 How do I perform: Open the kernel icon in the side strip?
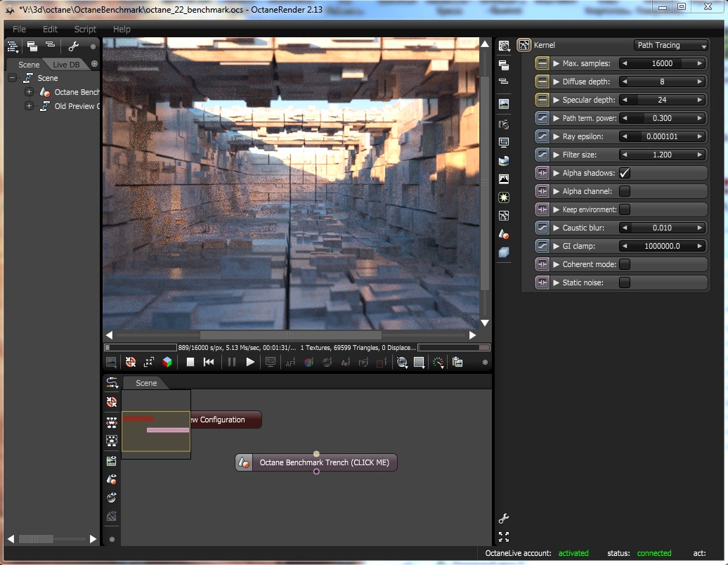(504, 216)
